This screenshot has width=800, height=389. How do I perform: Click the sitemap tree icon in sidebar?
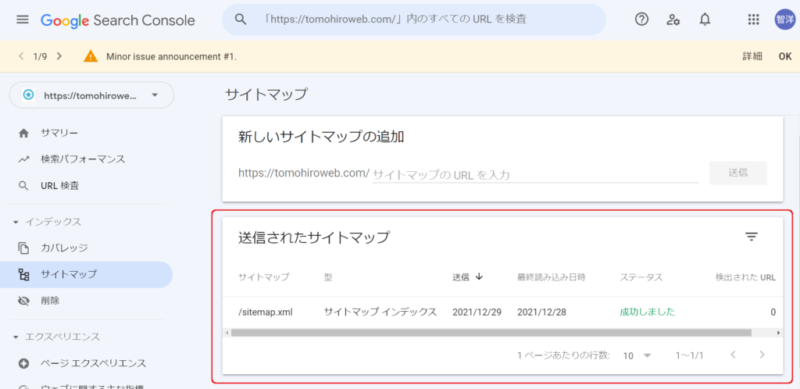click(x=23, y=275)
